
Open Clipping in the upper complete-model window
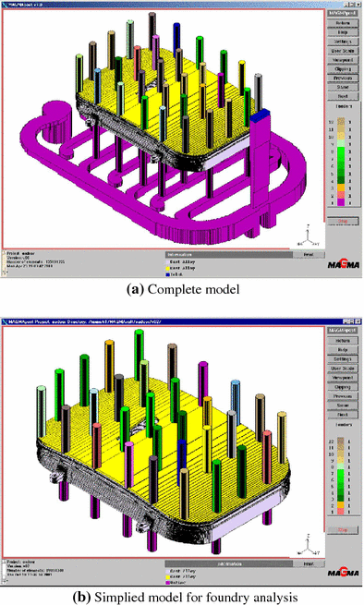(343, 69)
